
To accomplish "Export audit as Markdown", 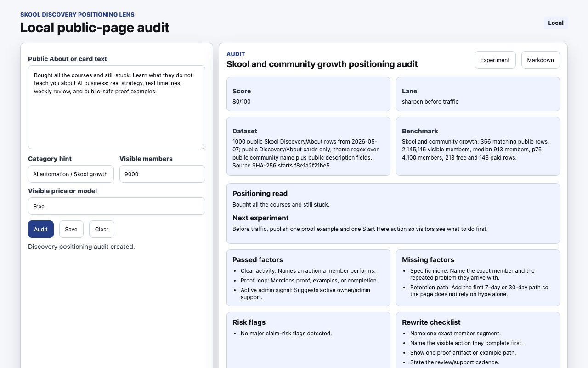I will click(540, 60).
